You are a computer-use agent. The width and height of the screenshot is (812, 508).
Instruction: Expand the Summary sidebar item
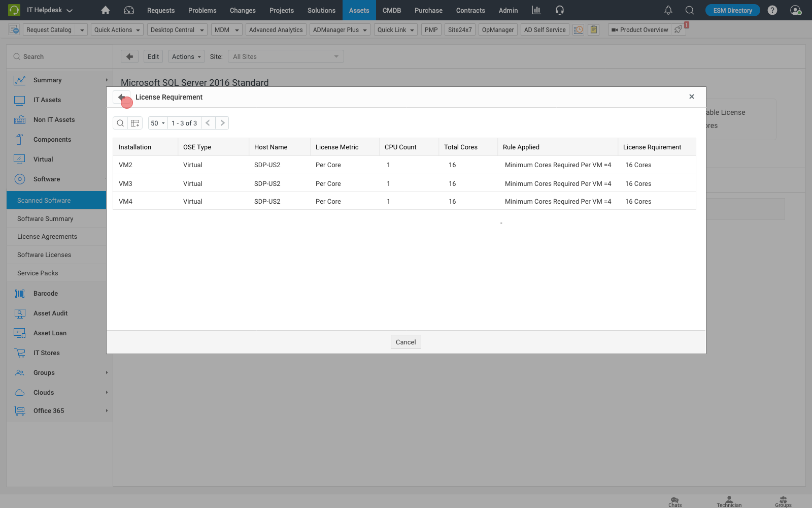[x=107, y=80]
